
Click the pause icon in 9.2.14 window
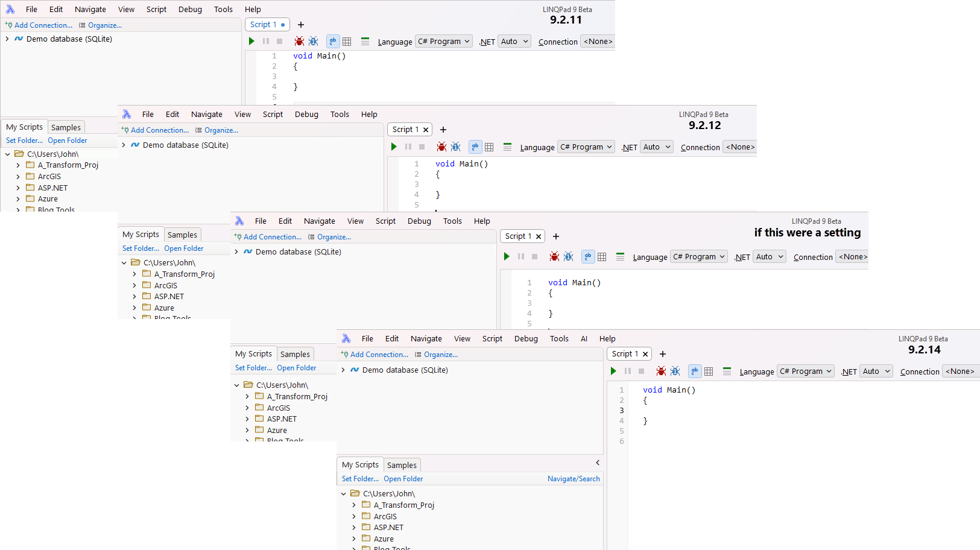[628, 371]
